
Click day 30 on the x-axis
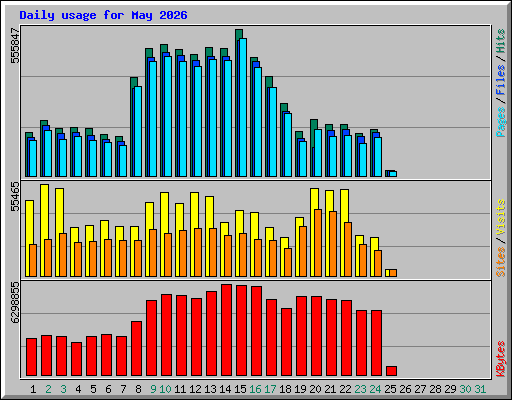(x=466, y=389)
